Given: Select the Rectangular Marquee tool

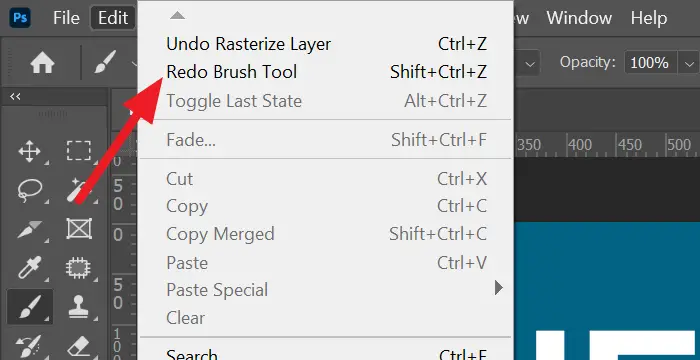Looking at the screenshot, I should pos(79,151).
